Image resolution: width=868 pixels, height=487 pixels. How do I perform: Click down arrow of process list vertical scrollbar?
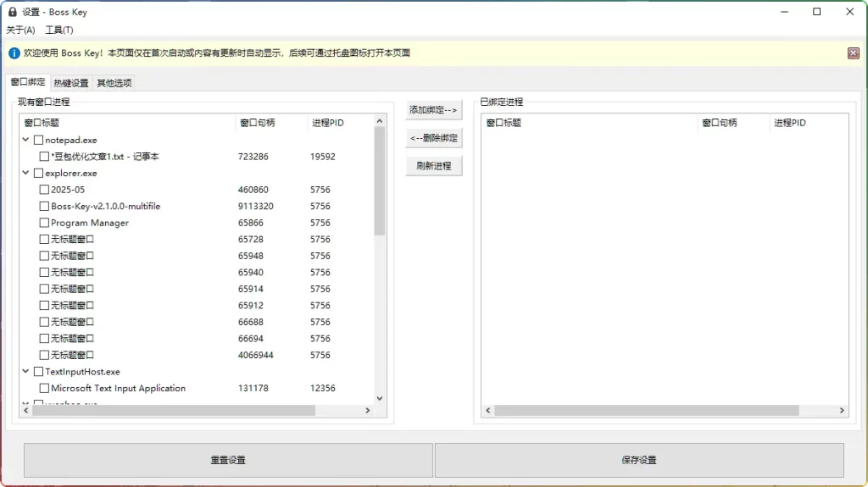[379, 398]
